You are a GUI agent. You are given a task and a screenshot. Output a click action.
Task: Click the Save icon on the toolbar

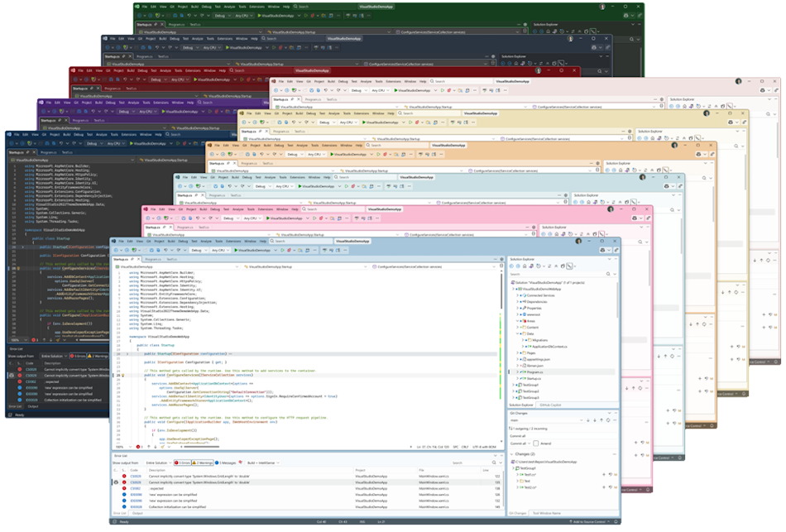151,251
